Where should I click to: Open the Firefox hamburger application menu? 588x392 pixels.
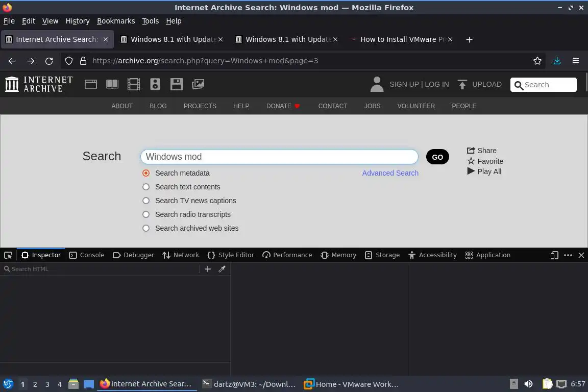pyautogui.click(x=576, y=61)
